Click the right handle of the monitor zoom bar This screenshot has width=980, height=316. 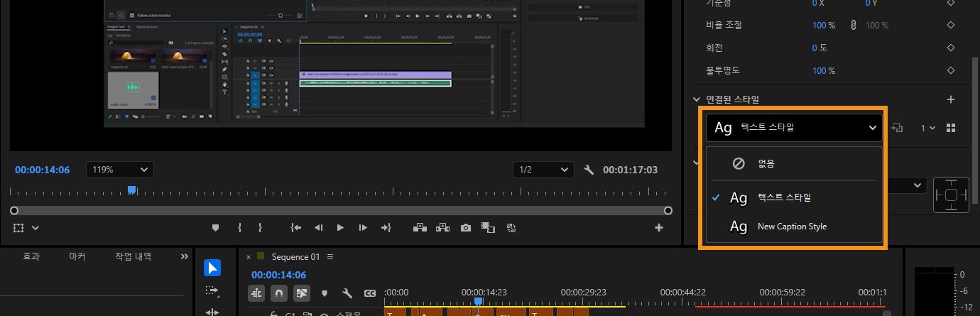point(668,211)
